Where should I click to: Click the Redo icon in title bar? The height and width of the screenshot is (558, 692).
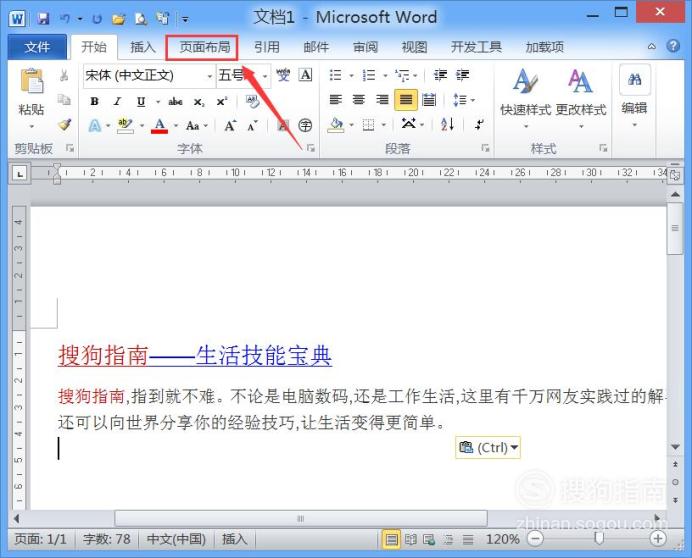click(97, 19)
